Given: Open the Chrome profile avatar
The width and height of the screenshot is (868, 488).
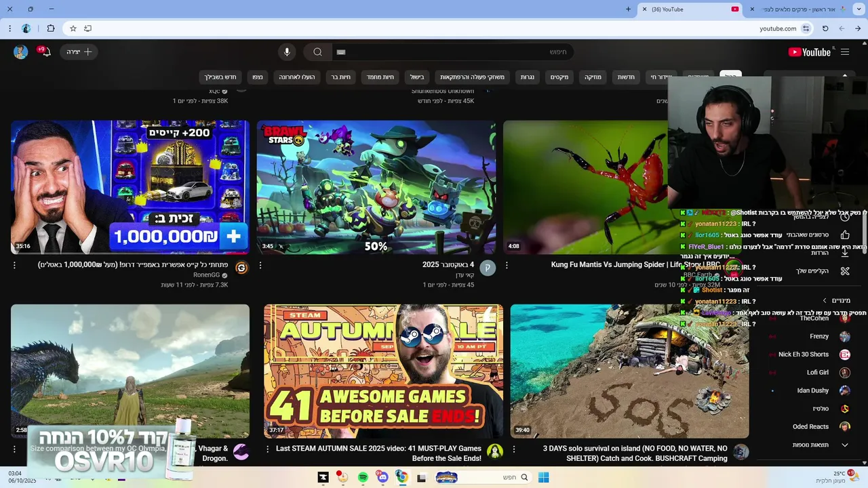Looking at the screenshot, I should (x=26, y=28).
